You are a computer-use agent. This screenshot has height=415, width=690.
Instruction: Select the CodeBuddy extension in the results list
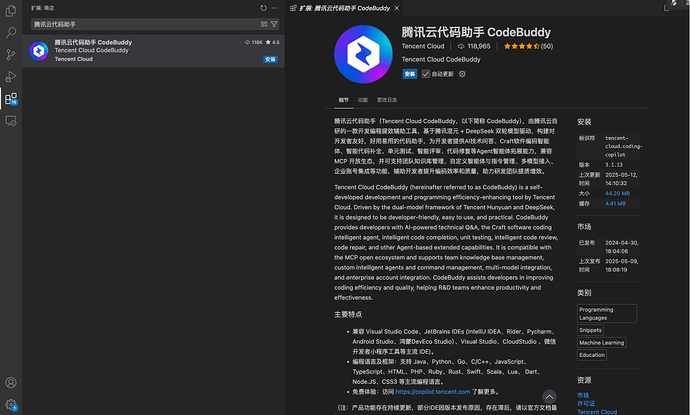153,51
